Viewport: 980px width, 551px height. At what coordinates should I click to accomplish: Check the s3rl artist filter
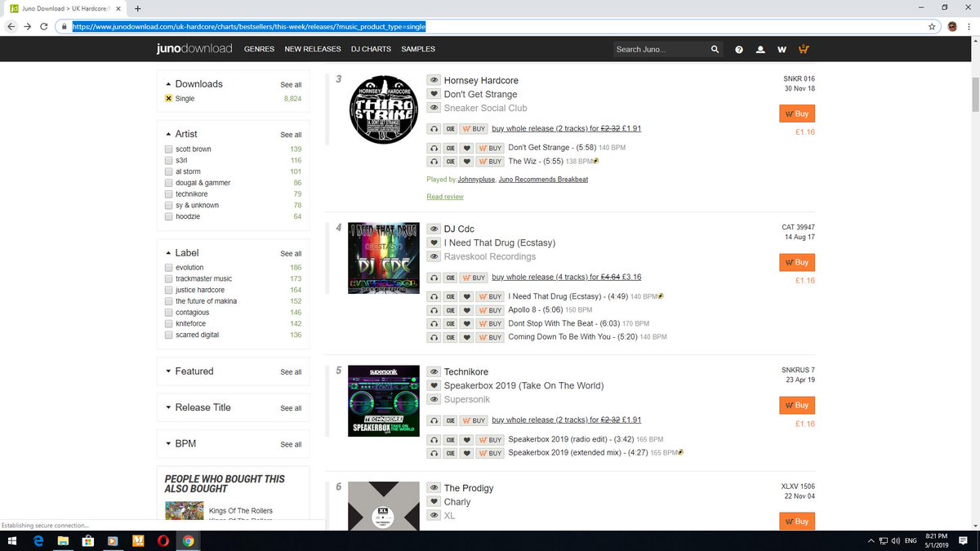(x=168, y=161)
